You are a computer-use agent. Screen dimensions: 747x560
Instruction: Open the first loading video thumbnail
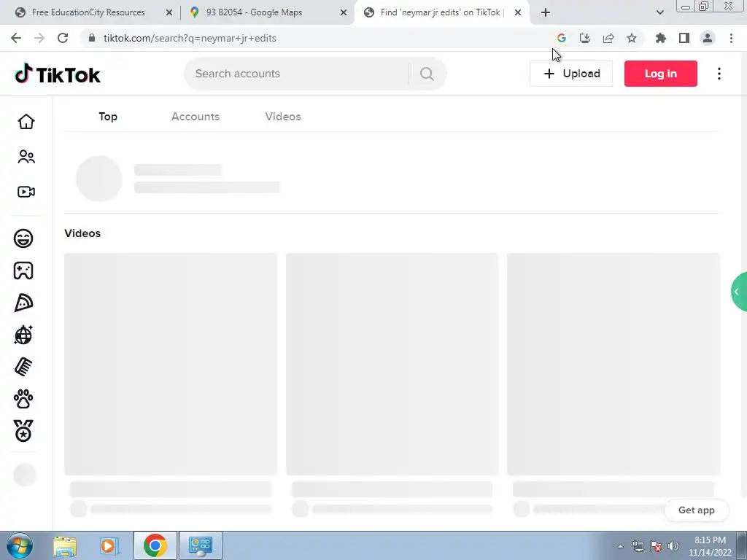(171, 365)
